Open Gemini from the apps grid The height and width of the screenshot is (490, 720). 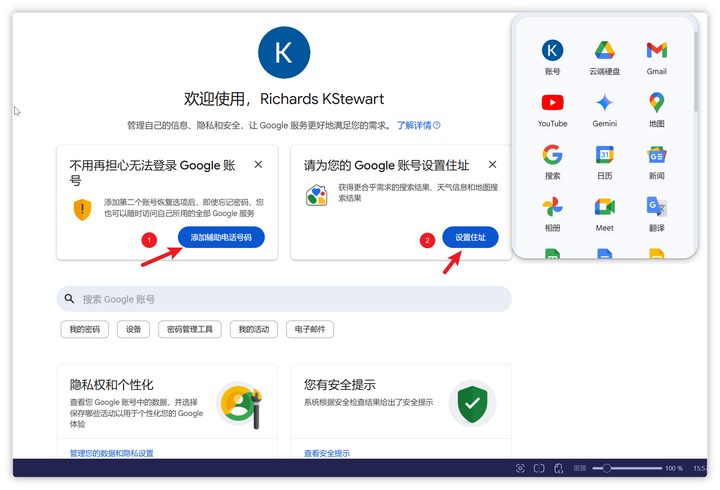click(x=604, y=102)
